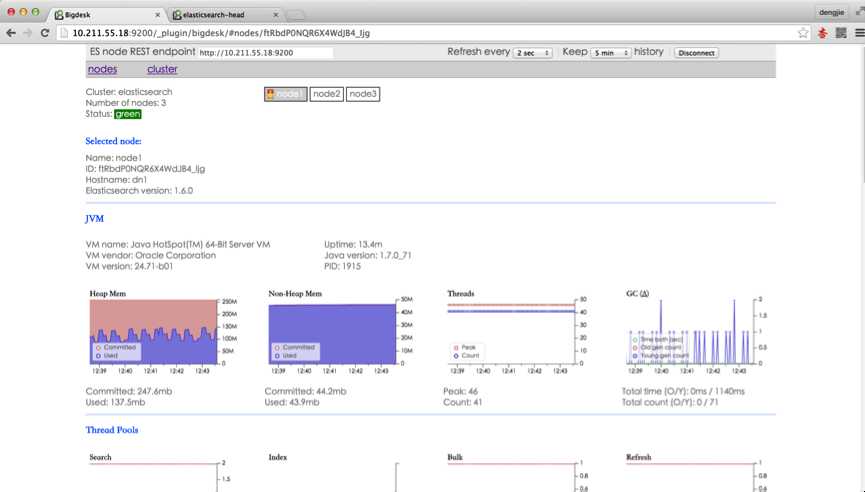Select the node2 button

[327, 94]
